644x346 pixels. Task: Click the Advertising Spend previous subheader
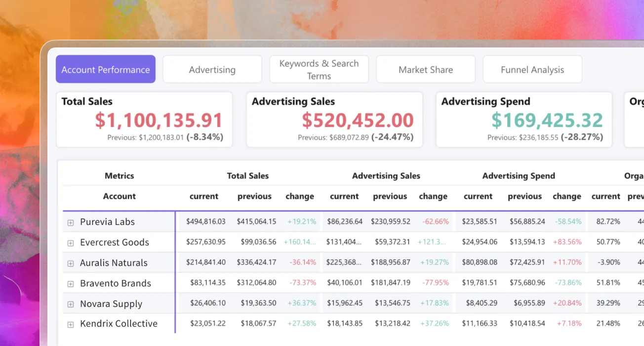pyautogui.click(x=525, y=196)
